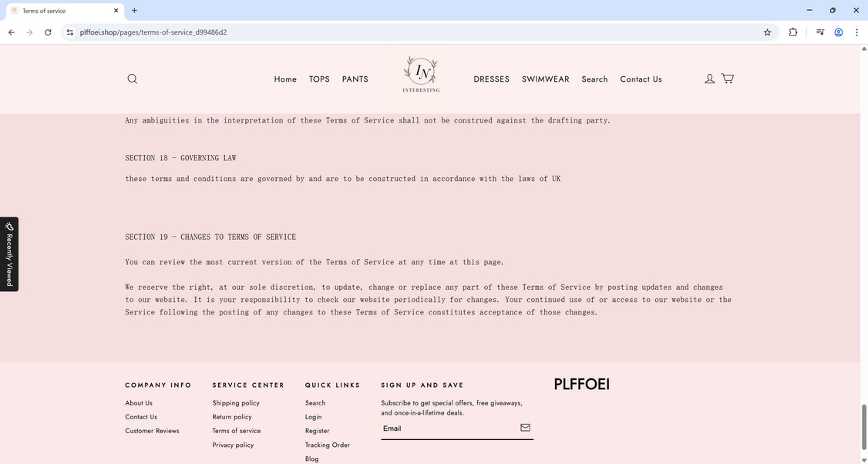Open Shipping policy footer link
Viewport: 868px width, 464px height.
click(236, 403)
